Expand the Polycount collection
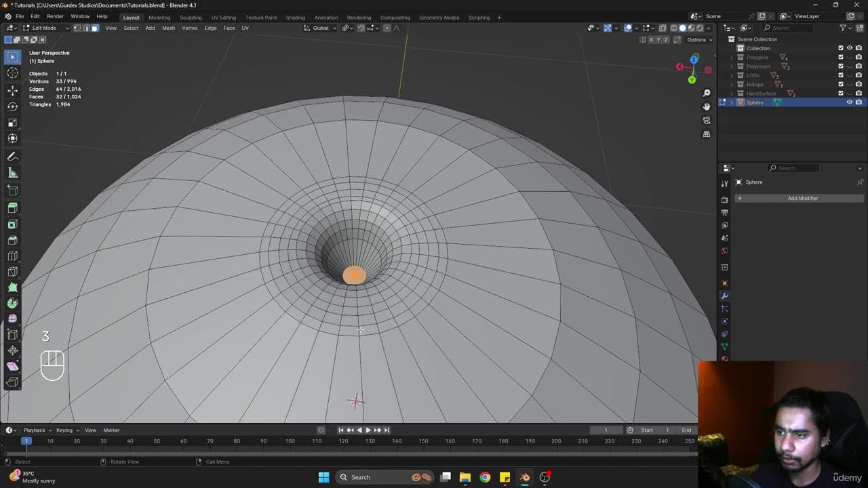868x488 pixels. (x=732, y=66)
